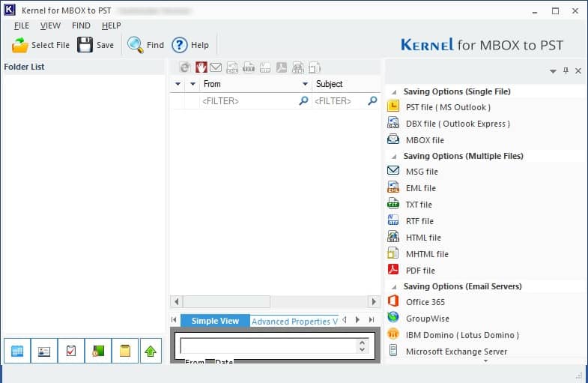This screenshot has width=588, height=383.
Task: Click the horizontal scrollbar thumb in message list
Action: pos(226,301)
